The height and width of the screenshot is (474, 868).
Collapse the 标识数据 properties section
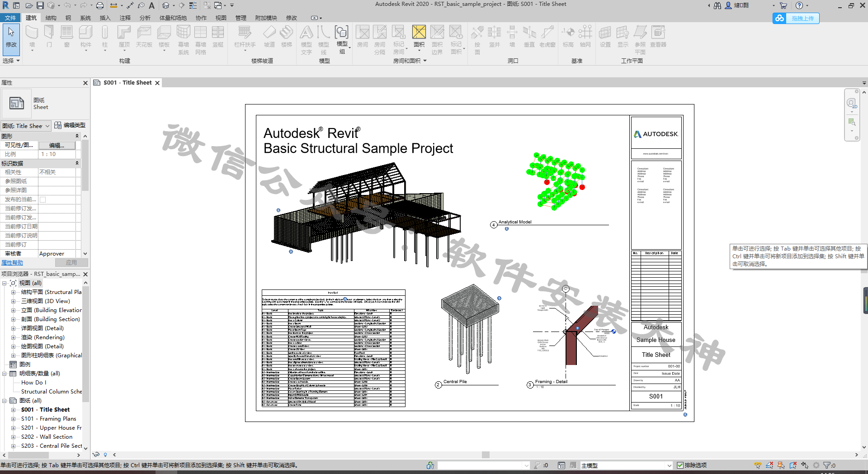pos(77,163)
